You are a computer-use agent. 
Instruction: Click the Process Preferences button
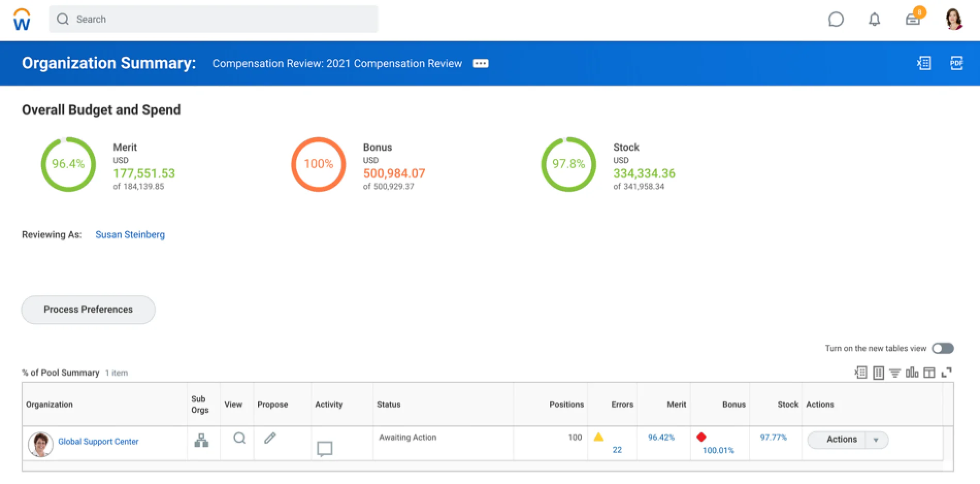[x=88, y=310]
